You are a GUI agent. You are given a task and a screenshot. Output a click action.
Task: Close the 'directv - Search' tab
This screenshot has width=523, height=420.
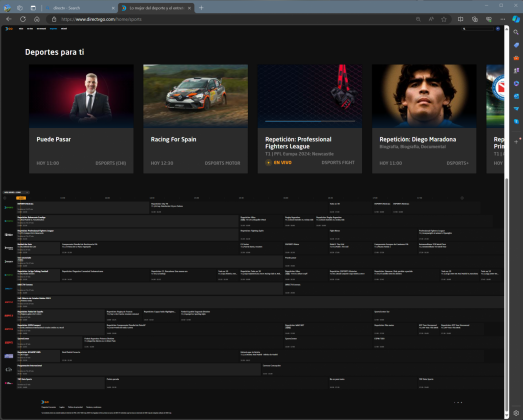[x=113, y=8]
